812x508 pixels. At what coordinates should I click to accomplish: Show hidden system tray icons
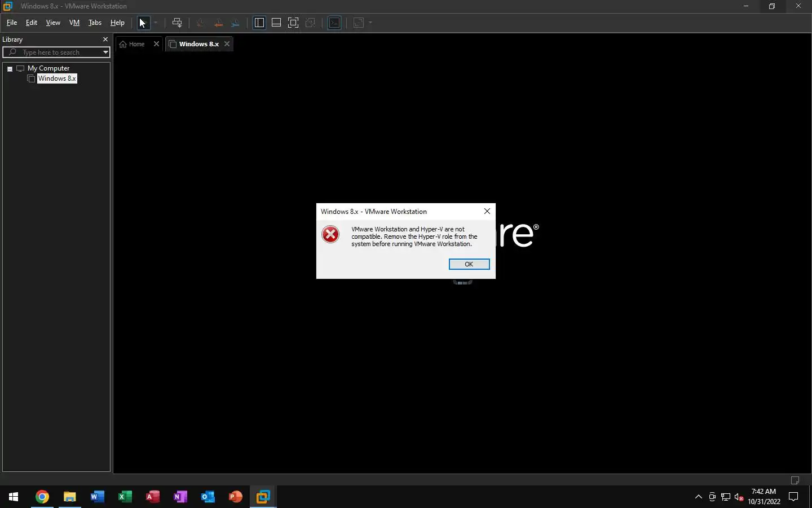(699, 497)
